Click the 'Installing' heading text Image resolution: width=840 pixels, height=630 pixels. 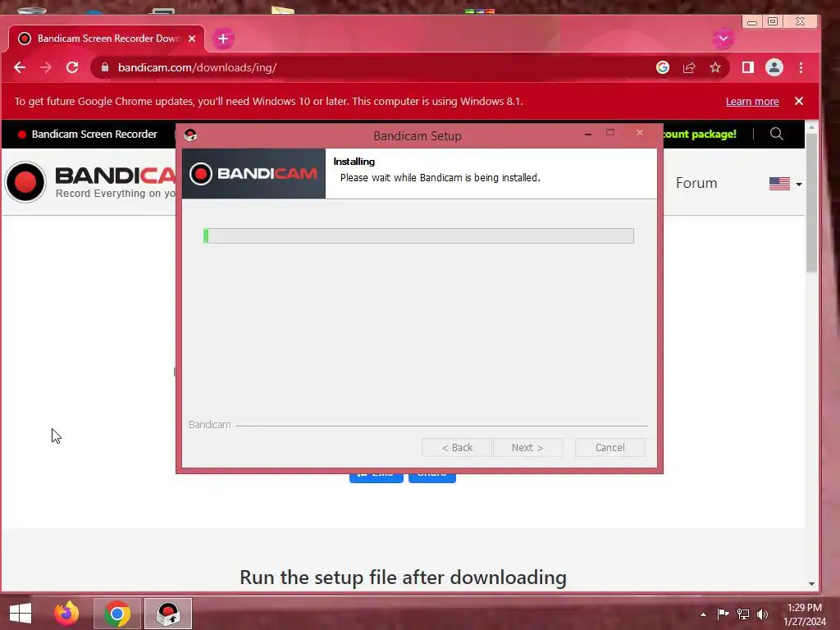[x=354, y=162]
